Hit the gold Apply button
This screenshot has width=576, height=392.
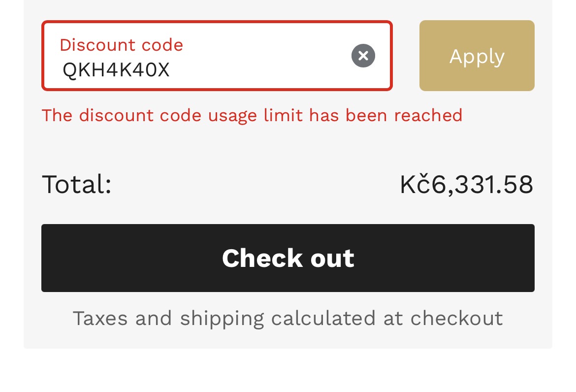pyautogui.click(x=477, y=56)
